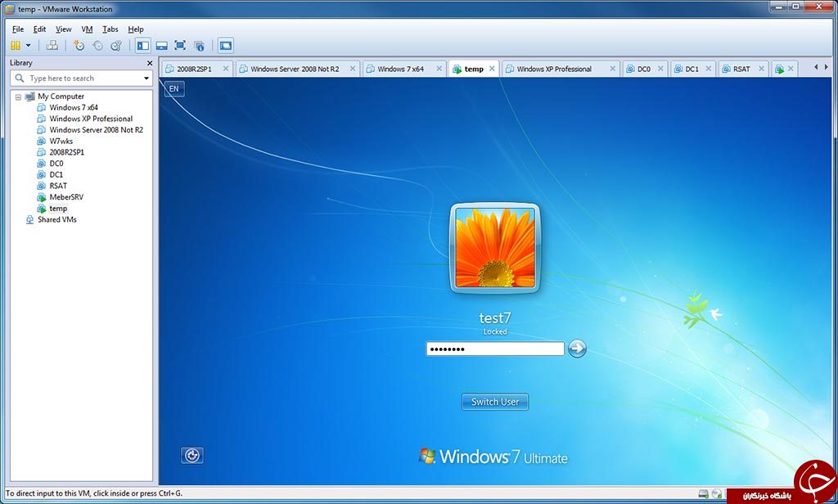Select Shared VMs in library
This screenshot has width=838, height=504.
click(x=56, y=219)
